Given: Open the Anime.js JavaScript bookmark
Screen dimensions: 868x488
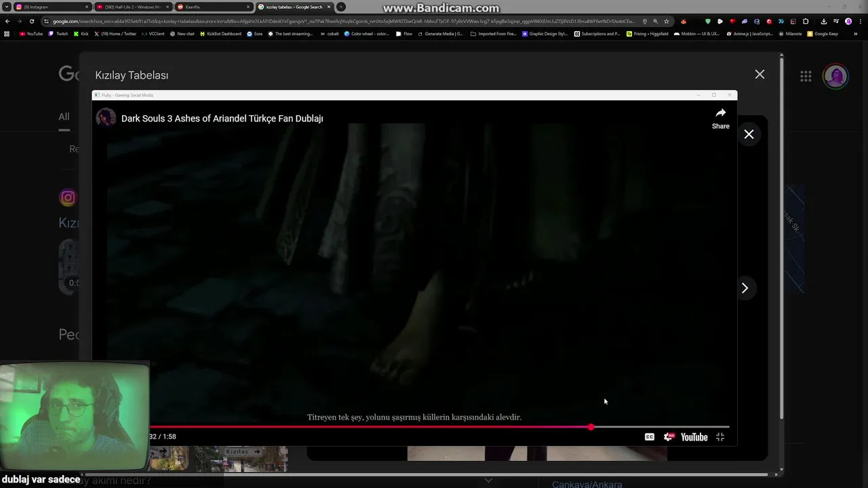Looking at the screenshot, I should [749, 34].
